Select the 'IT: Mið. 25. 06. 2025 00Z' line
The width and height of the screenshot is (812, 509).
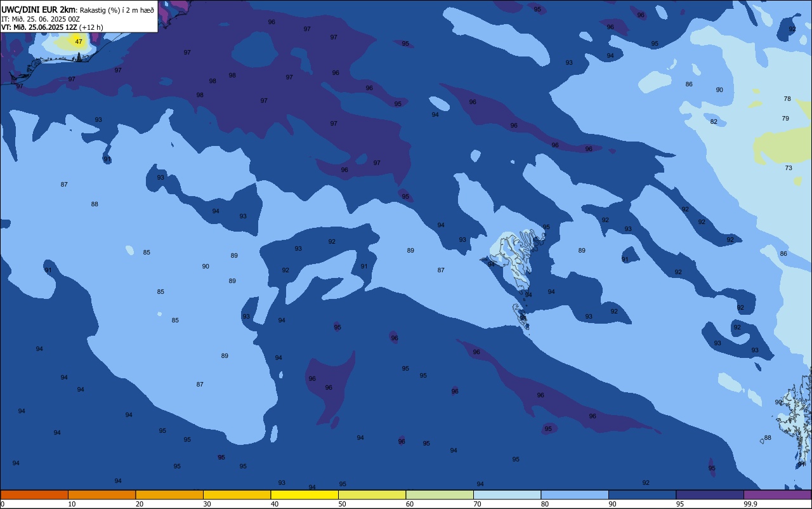click(40, 18)
